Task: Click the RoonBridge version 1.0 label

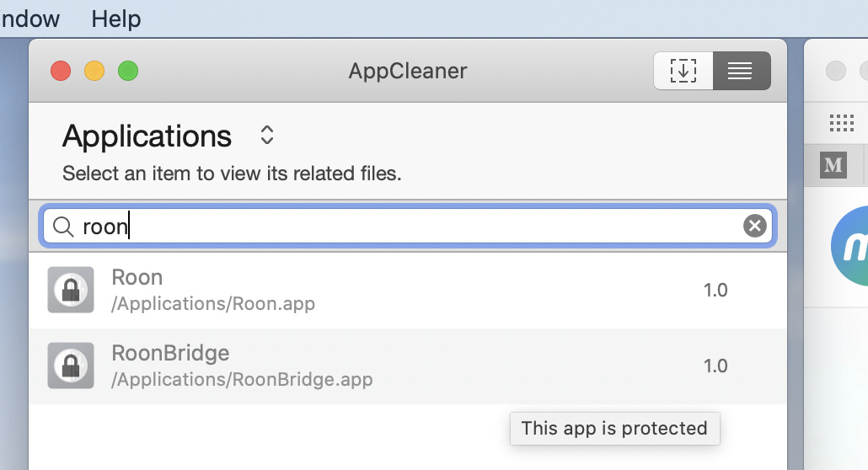Action: coord(715,366)
